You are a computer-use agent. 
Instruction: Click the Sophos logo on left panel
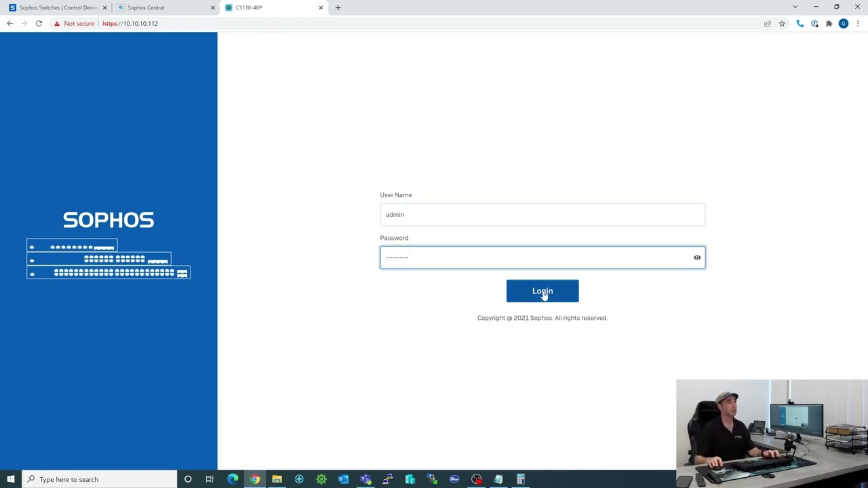108,220
